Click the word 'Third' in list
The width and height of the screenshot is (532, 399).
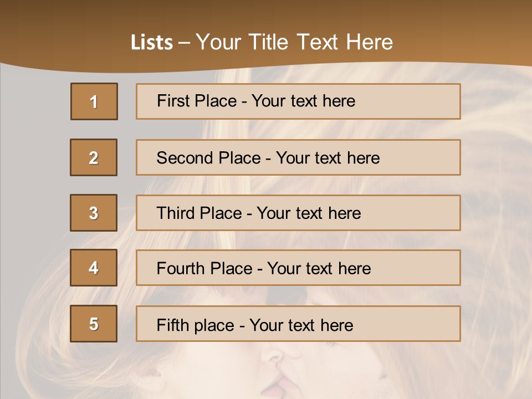[176, 213]
